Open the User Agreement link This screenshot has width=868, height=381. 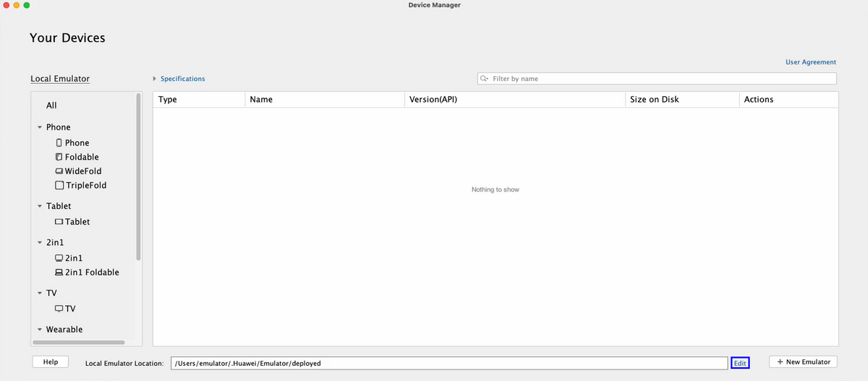point(810,62)
